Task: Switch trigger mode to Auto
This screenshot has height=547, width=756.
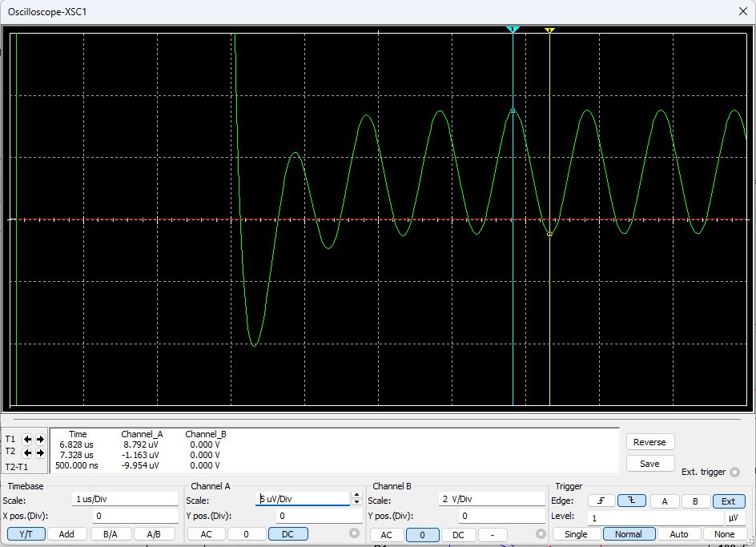Action: pos(678,534)
